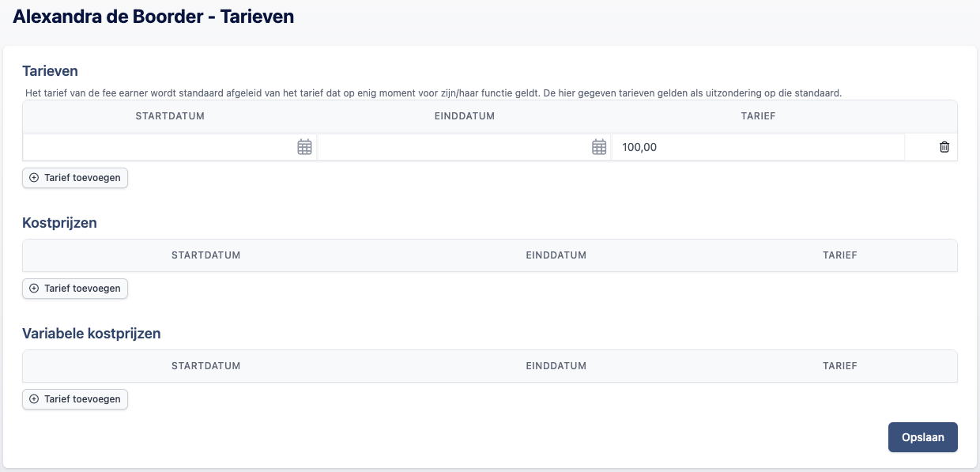Viewport: 980px width, 472px height.
Task: Click the Tarieven TARIEF column header
Action: [x=758, y=116]
